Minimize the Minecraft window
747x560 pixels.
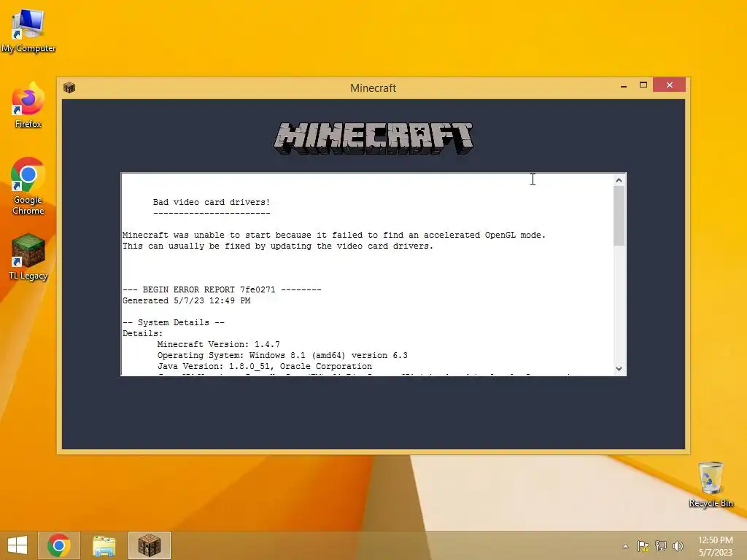pos(624,86)
